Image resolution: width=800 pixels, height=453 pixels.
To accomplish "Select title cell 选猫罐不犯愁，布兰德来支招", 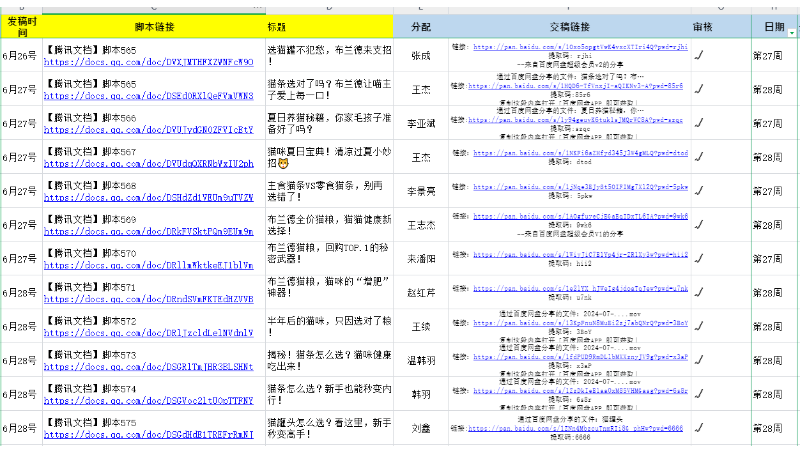I will pyautogui.click(x=329, y=56).
